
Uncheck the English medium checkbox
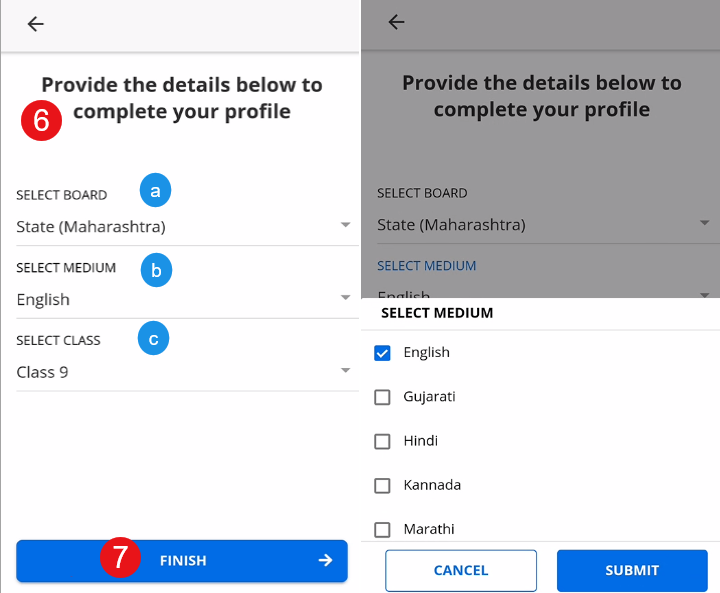[382, 353]
